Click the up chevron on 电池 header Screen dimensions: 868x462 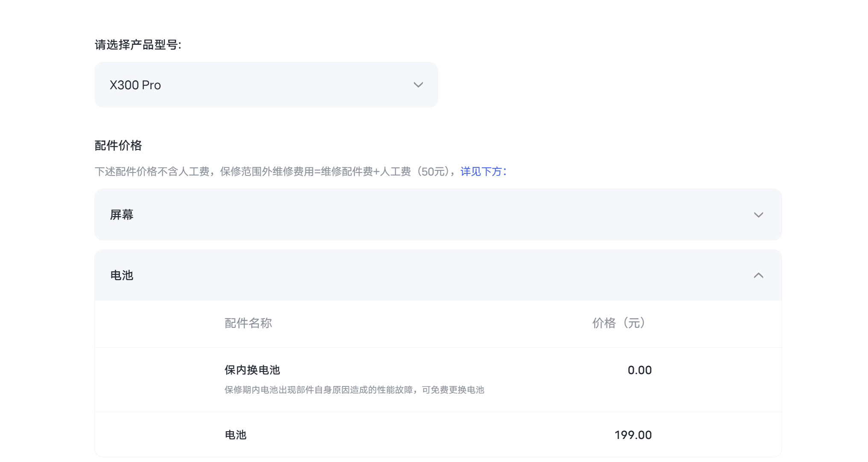(758, 275)
